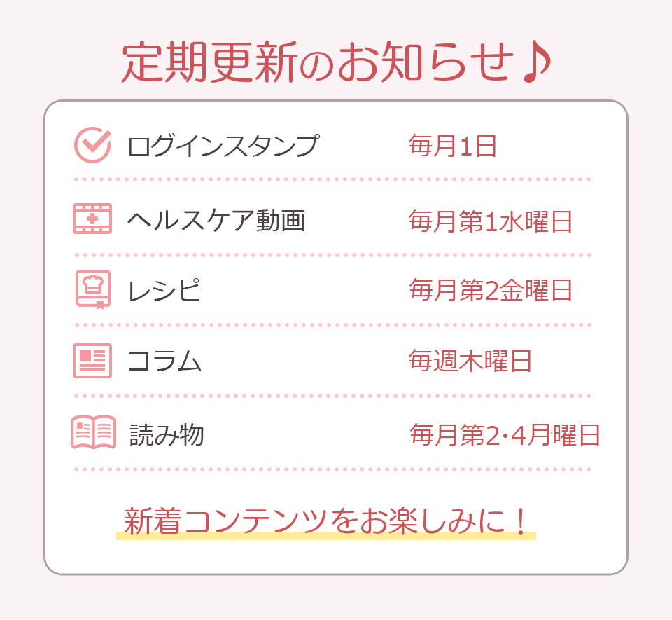Click the column newspaper icon
The width and height of the screenshot is (672, 620).
(x=92, y=361)
